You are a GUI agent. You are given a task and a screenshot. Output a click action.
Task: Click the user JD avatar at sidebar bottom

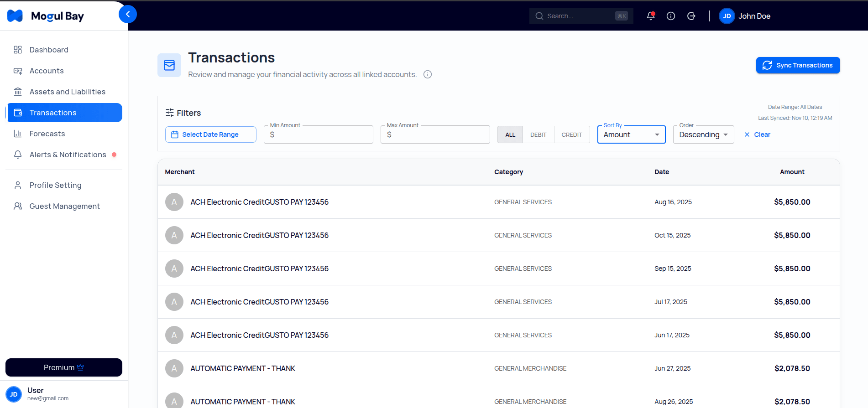pyautogui.click(x=14, y=394)
